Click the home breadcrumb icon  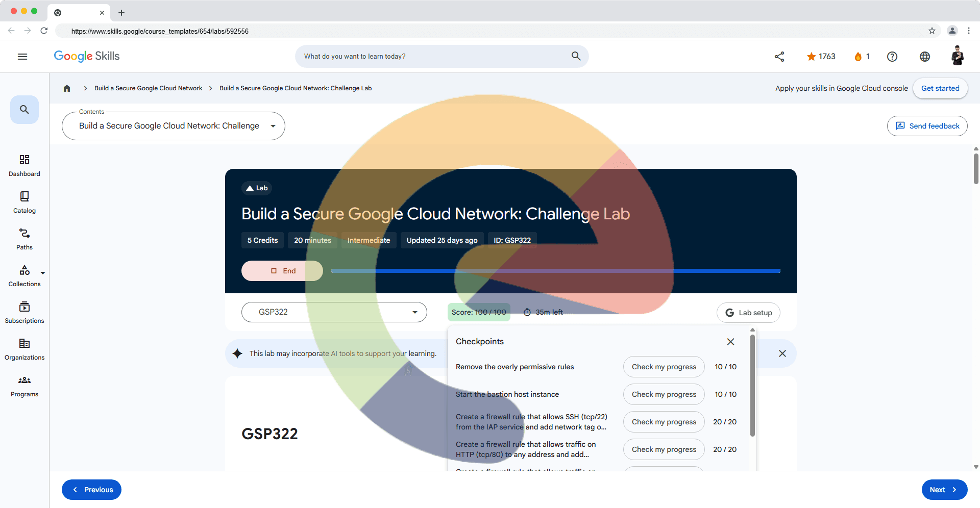click(67, 88)
